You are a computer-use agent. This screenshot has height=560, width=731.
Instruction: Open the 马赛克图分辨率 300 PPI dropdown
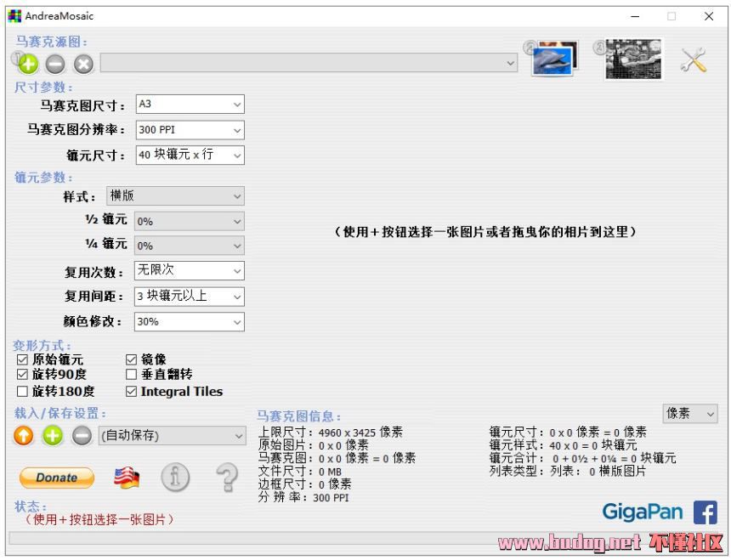point(190,130)
